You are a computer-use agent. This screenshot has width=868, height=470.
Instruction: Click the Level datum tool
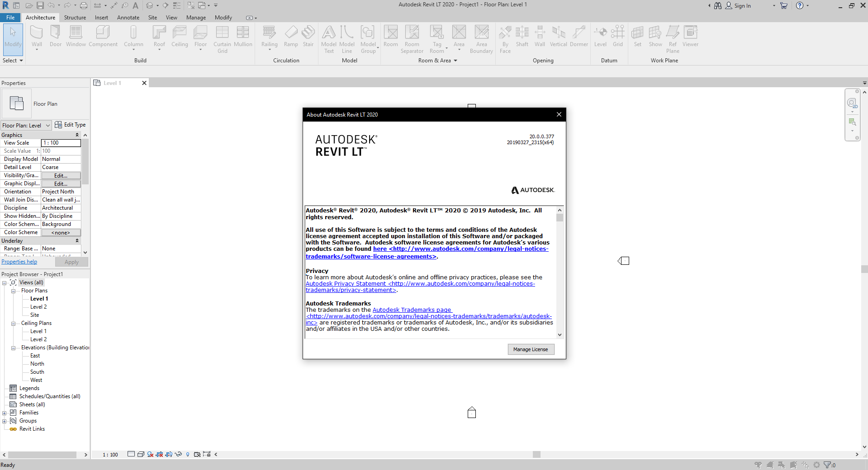[600, 36]
